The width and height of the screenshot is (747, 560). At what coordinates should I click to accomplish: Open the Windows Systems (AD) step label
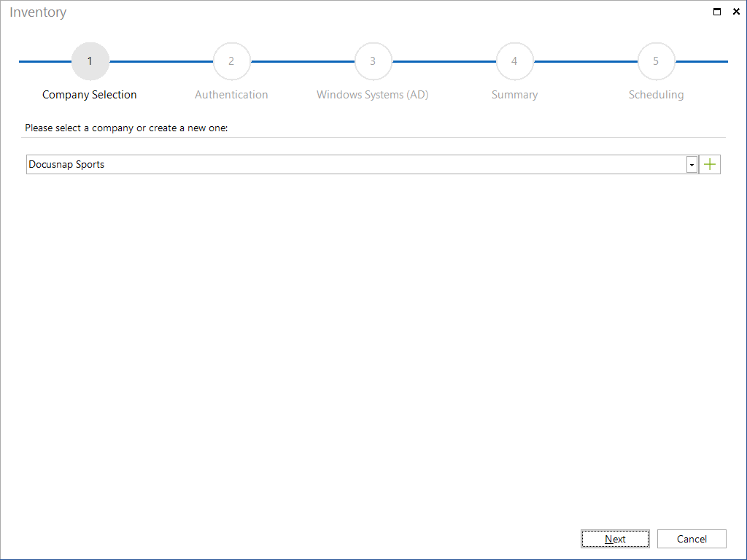pyautogui.click(x=373, y=95)
